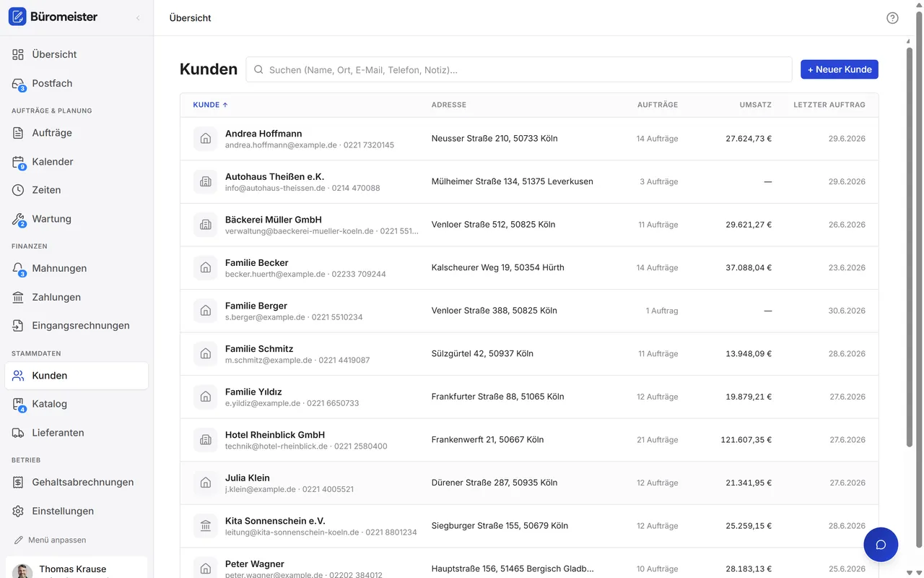Click house icon next to Andrea Hoffmann

(205, 139)
